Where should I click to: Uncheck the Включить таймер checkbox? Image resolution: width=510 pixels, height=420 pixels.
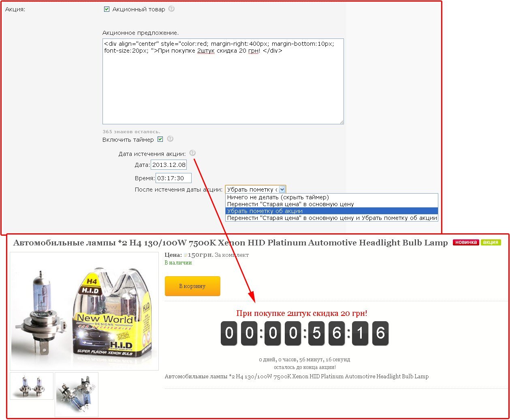[x=160, y=139]
